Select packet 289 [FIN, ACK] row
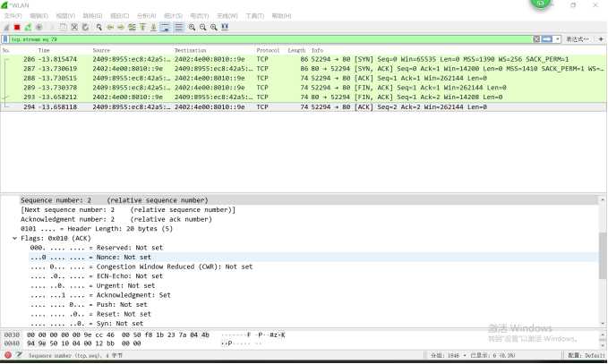The width and height of the screenshot is (608, 364). point(304,88)
